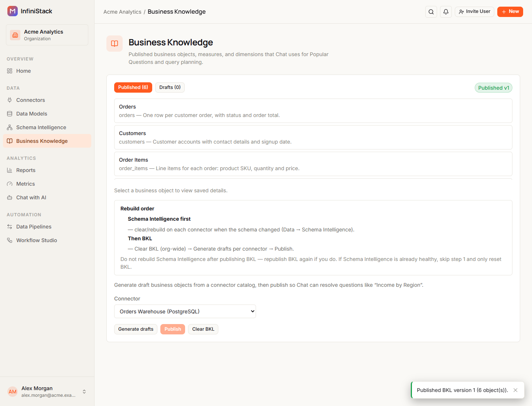
Task: Open search via magnifier icon
Action: [x=431, y=12]
